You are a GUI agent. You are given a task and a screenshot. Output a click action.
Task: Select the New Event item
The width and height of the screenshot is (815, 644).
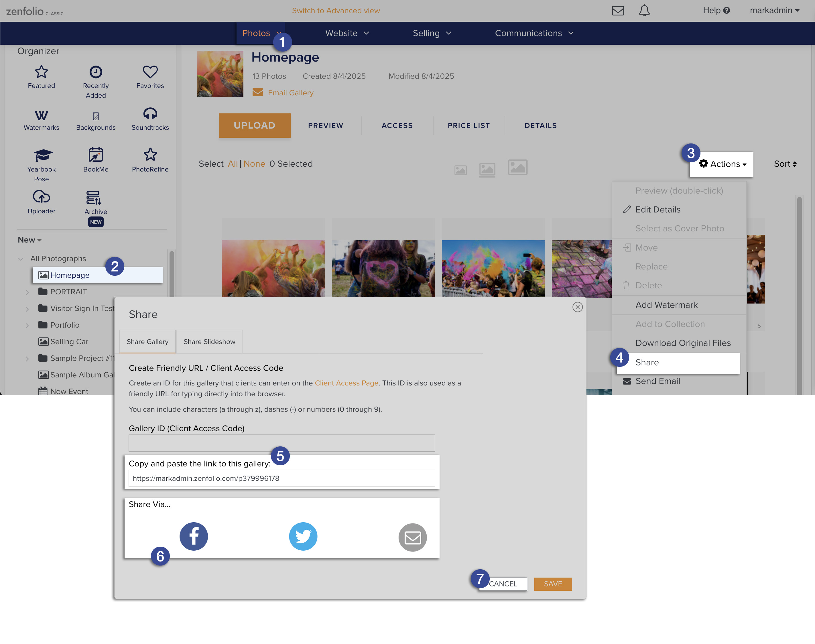coord(63,391)
